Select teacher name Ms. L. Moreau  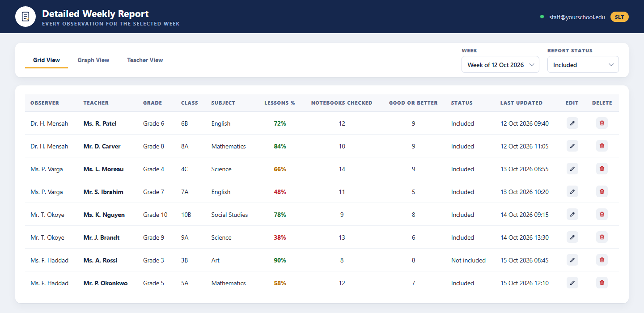(104, 169)
